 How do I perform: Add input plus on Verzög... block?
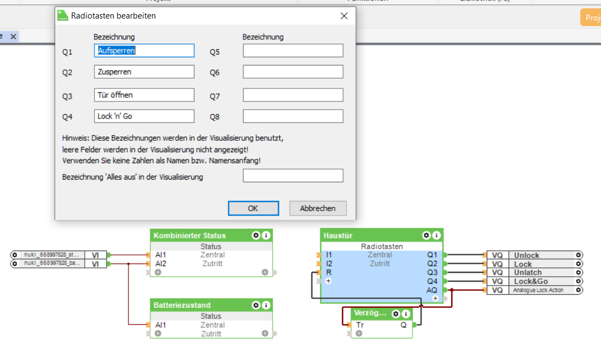point(359,333)
